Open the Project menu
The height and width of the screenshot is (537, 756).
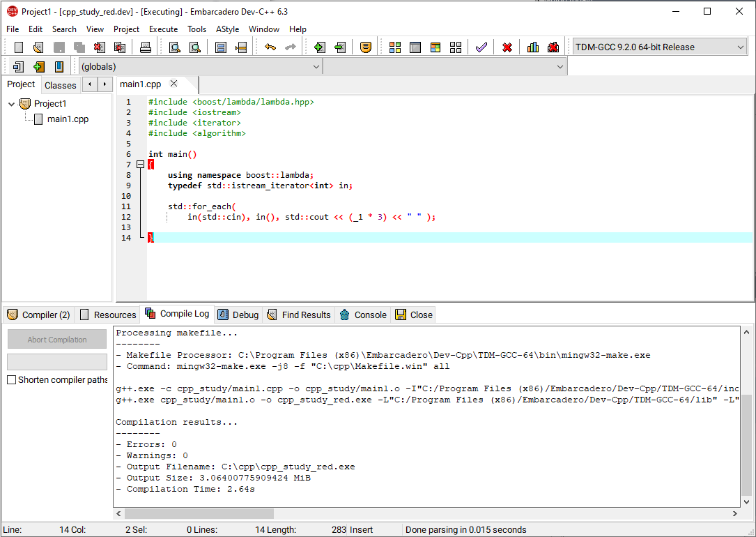126,29
